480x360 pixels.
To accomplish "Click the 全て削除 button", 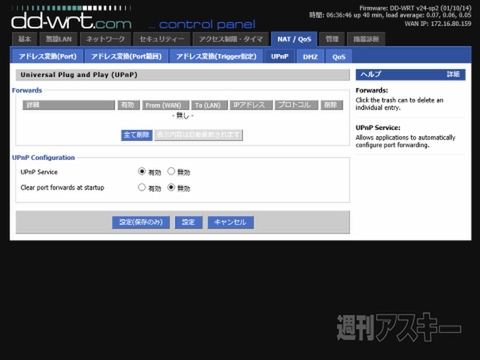I will [x=137, y=135].
